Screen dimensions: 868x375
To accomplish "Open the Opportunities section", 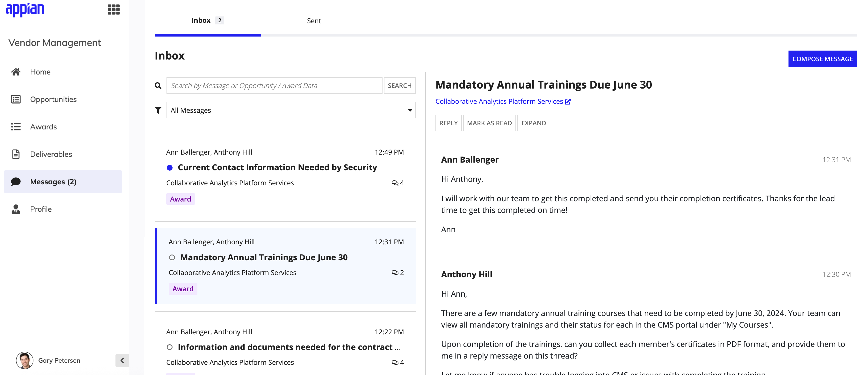I will point(53,99).
